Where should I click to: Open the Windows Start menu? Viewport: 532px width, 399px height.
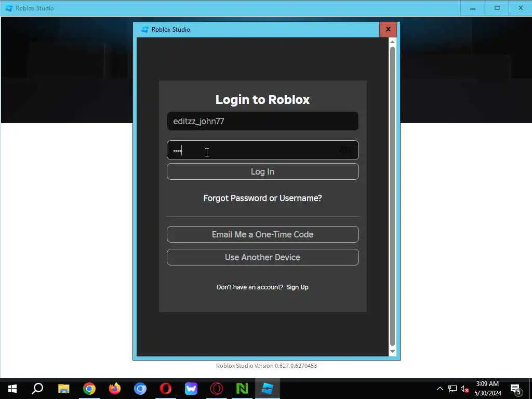click(x=12, y=389)
